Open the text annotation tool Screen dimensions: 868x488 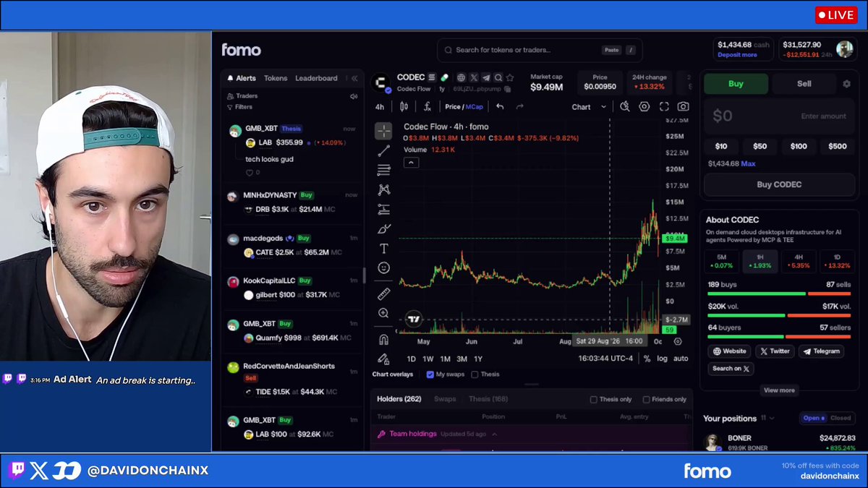383,248
